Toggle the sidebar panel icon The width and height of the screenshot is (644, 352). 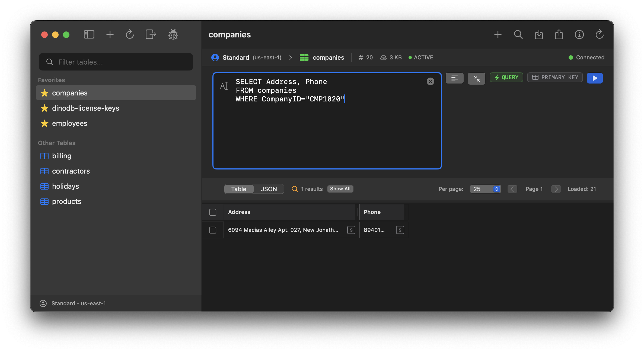[89, 34]
